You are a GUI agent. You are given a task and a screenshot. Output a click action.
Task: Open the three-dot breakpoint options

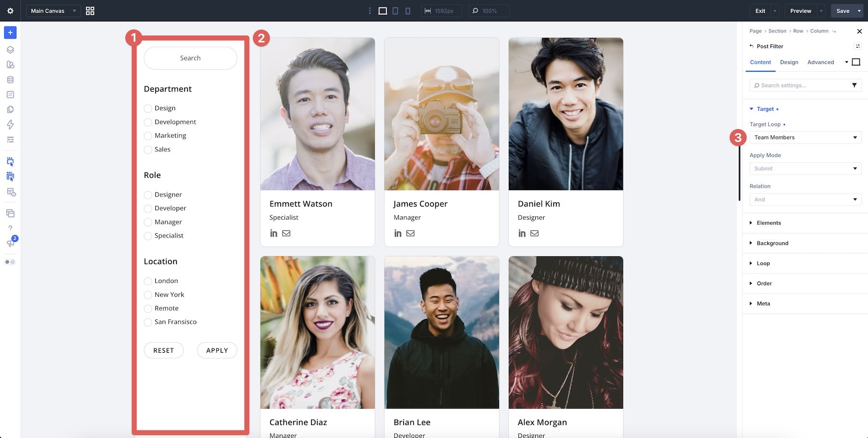[370, 11]
